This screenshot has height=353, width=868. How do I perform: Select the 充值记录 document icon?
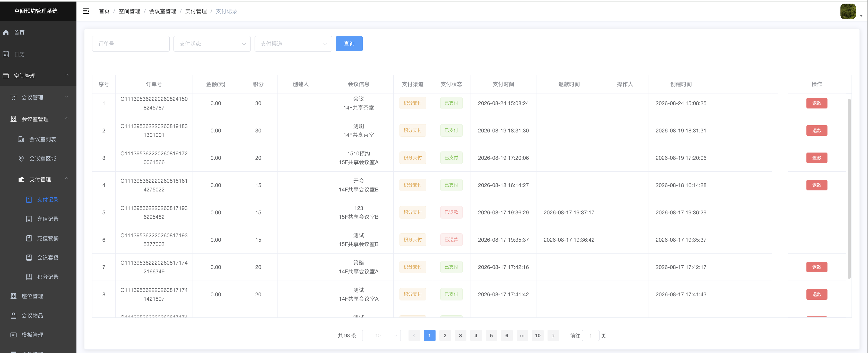click(29, 219)
